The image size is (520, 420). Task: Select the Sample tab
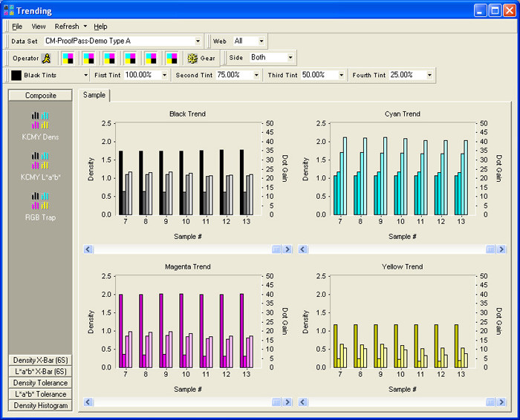click(94, 95)
